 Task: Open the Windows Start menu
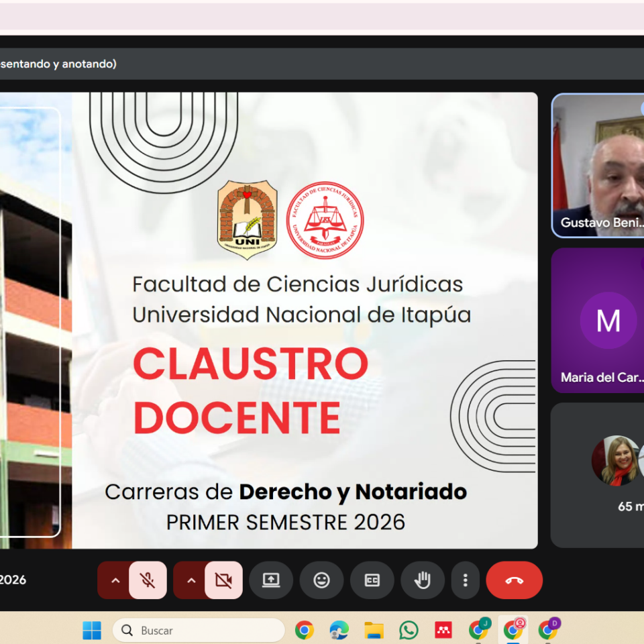[x=91, y=630]
